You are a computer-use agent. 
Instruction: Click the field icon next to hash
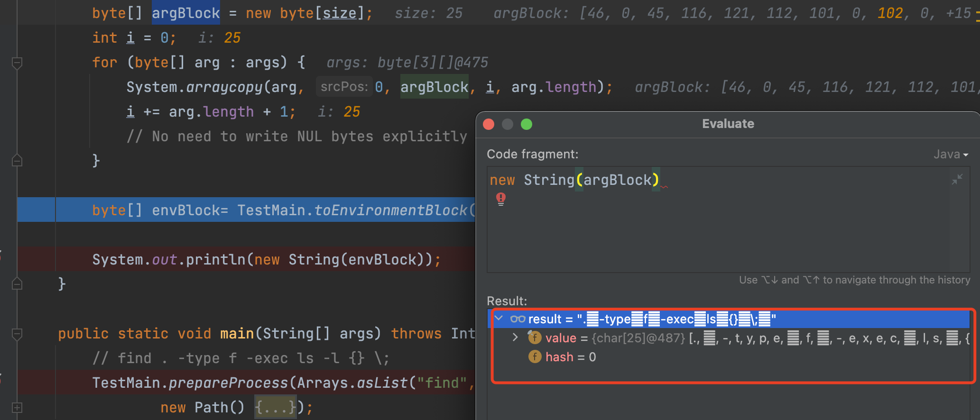tap(535, 356)
